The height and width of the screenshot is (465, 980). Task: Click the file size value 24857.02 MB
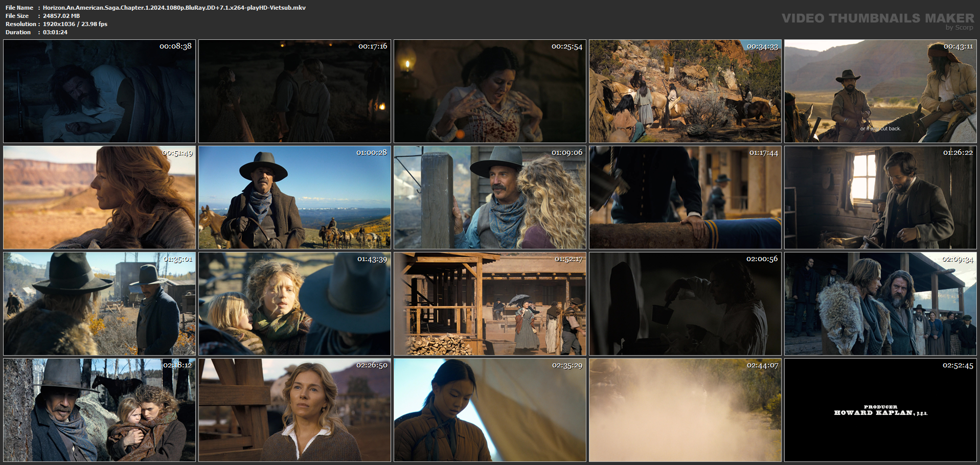(61, 16)
